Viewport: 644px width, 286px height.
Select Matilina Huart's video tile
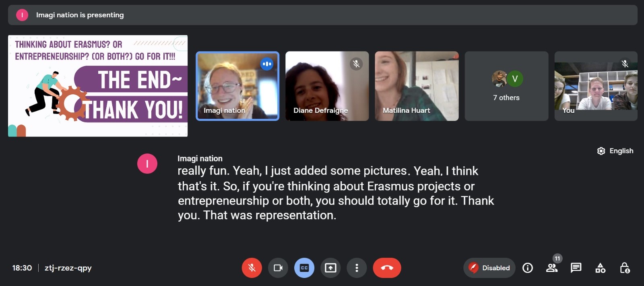pyautogui.click(x=417, y=86)
